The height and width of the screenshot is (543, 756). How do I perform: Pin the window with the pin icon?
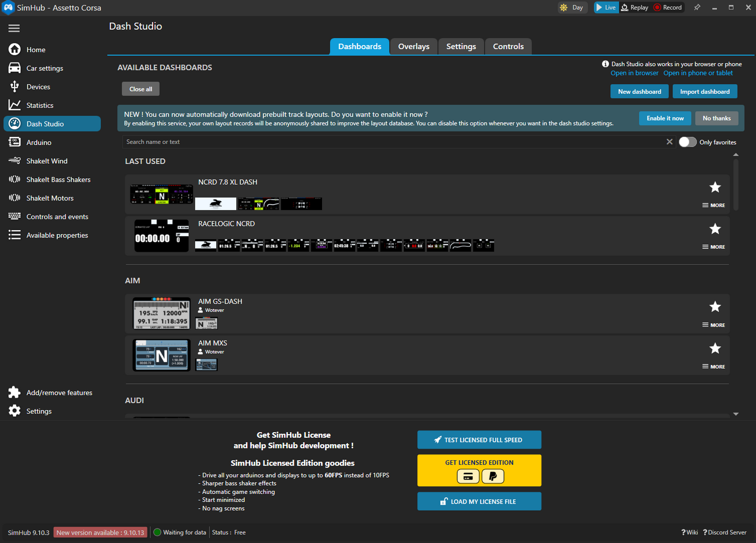[697, 8]
